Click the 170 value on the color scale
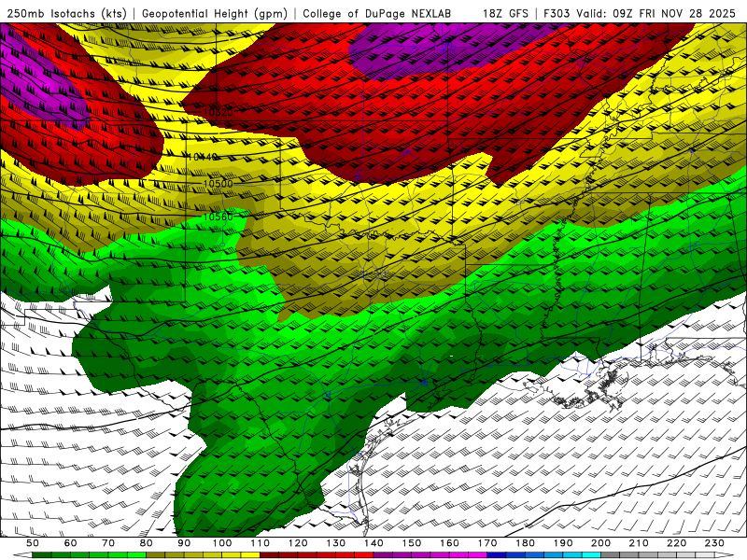747x560 pixels. (x=487, y=543)
